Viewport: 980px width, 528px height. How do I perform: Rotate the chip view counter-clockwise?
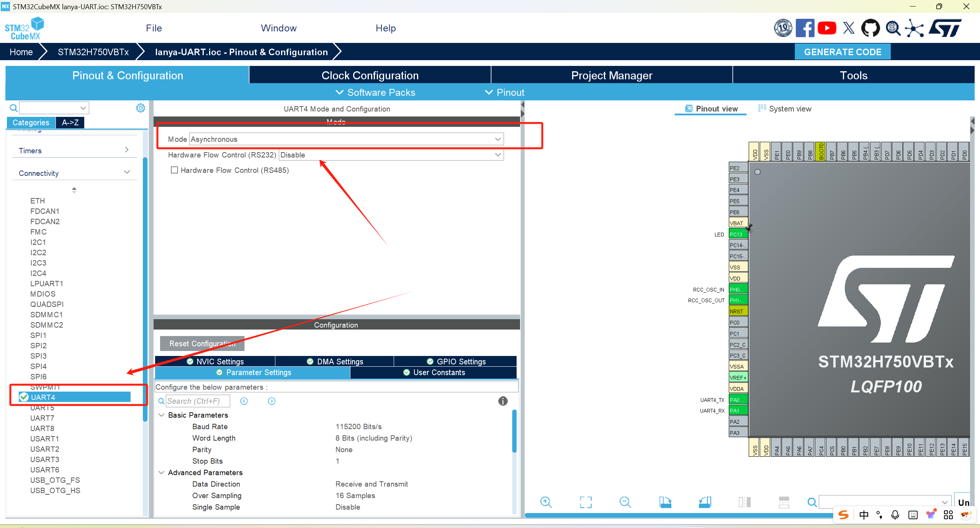(x=705, y=502)
